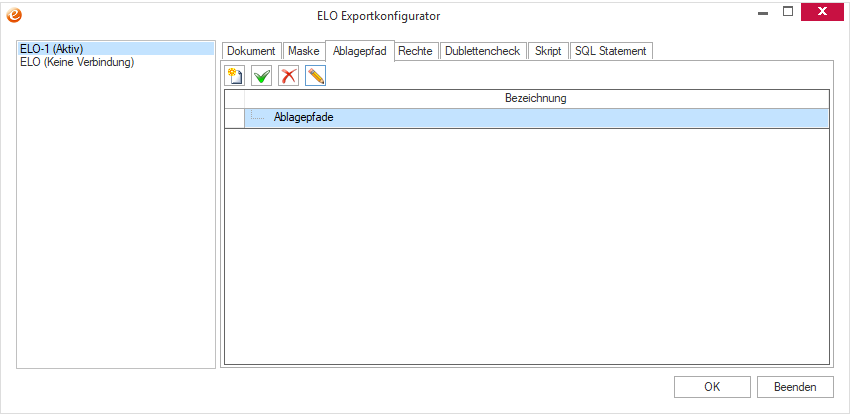This screenshot has height=414, width=850.
Task: Click the Bezeichnung column header
Action: point(536,98)
